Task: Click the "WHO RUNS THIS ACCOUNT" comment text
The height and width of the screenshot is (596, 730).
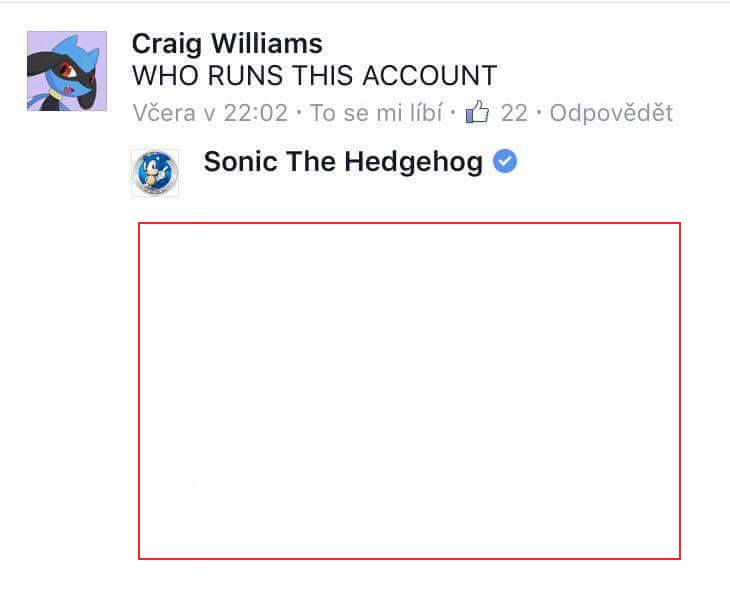Action: (x=315, y=75)
